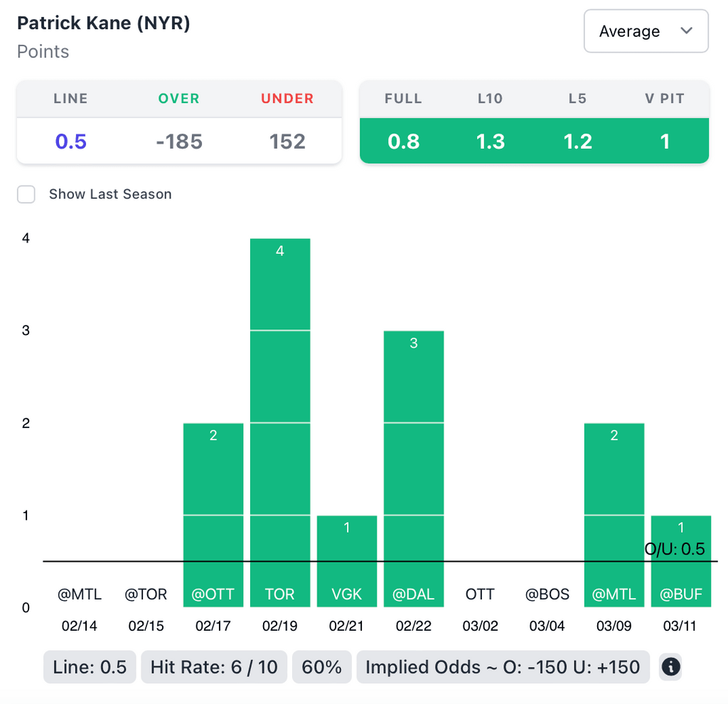Click the Hit Rate 6 / 10 badge
The height and width of the screenshot is (704, 728).
click(214, 667)
